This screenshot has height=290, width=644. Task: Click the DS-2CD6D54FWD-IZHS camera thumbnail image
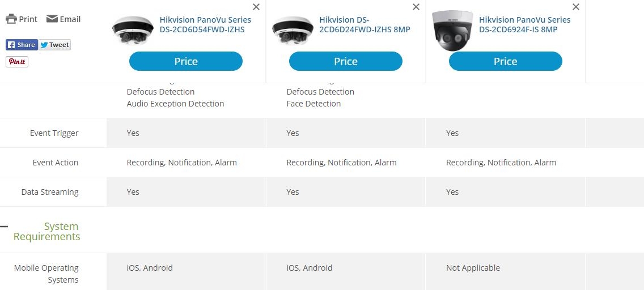coord(133,31)
